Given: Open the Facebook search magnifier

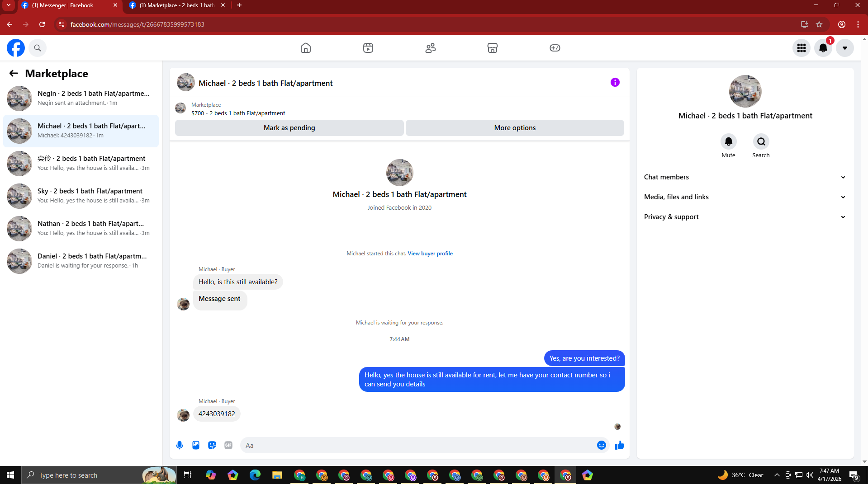Looking at the screenshot, I should pos(38,48).
